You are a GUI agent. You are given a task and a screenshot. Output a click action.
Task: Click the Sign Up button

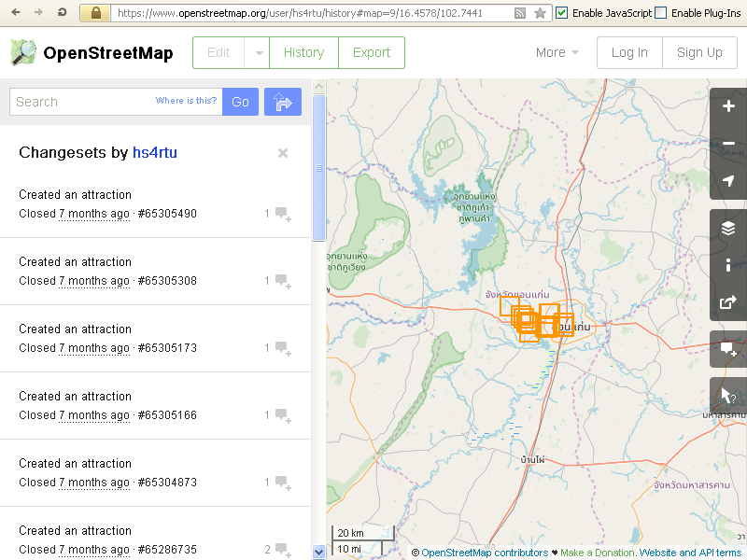pos(699,52)
